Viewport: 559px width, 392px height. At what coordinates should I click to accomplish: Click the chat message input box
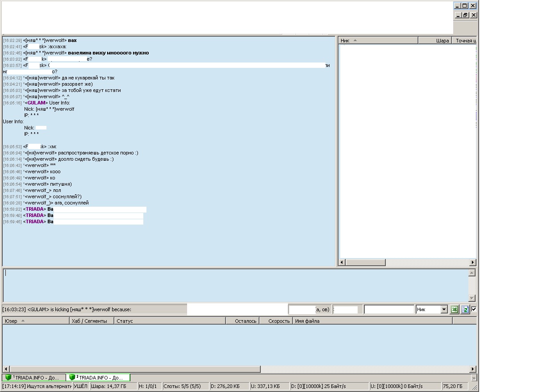coord(236,285)
